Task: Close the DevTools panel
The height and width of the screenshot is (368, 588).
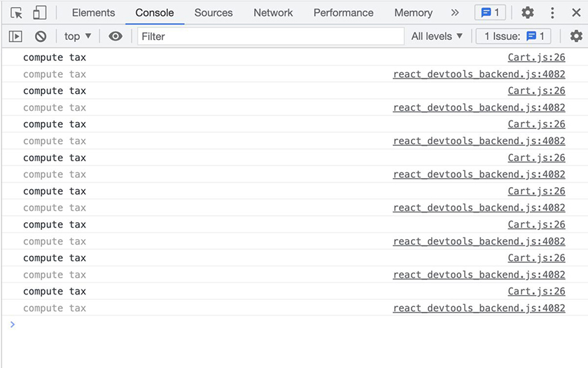Action: (576, 13)
